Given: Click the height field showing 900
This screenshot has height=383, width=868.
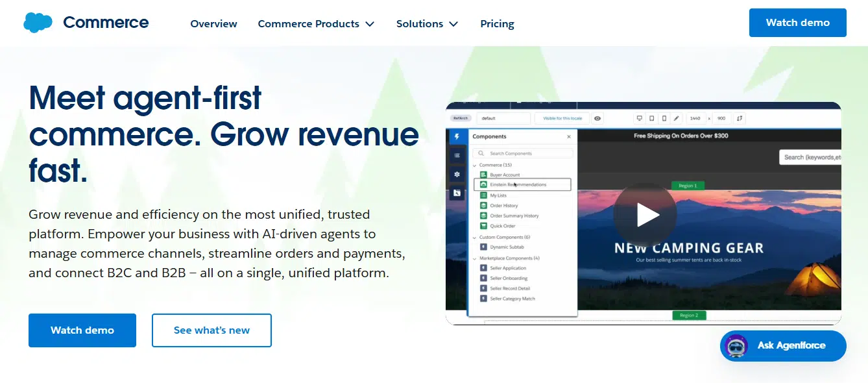Looking at the screenshot, I should click(722, 119).
